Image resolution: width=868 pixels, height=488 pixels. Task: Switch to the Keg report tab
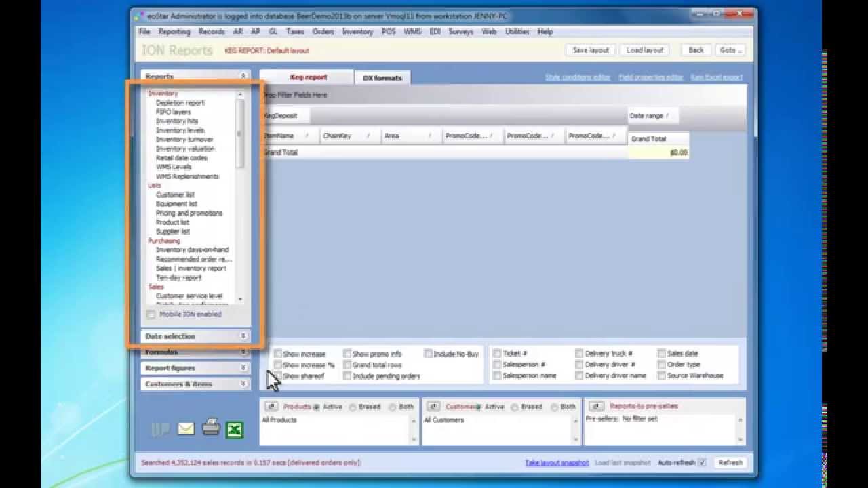click(309, 77)
